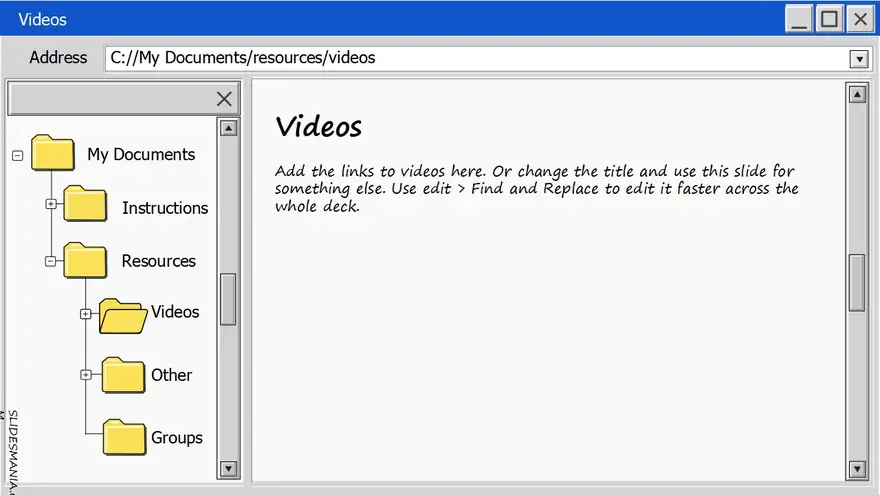The width and height of the screenshot is (880, 495).
Task: Select the Groups label in the tree
Action: tap(177, 438)
